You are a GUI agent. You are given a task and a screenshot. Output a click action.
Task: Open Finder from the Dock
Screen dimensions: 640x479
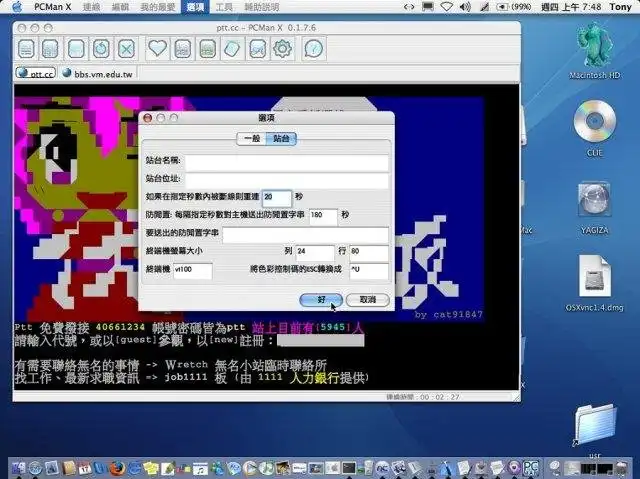tap(18, 468)
